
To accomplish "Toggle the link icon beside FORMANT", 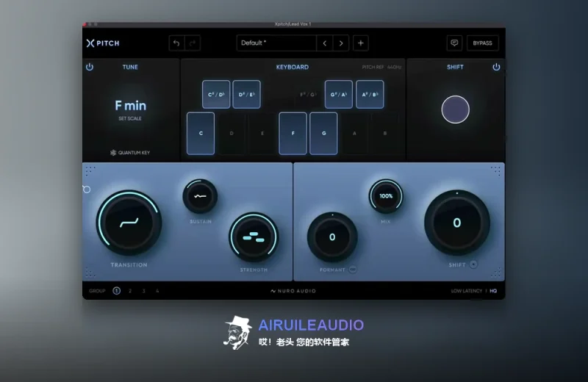I will pyautogui.click(x=353, y=270).
